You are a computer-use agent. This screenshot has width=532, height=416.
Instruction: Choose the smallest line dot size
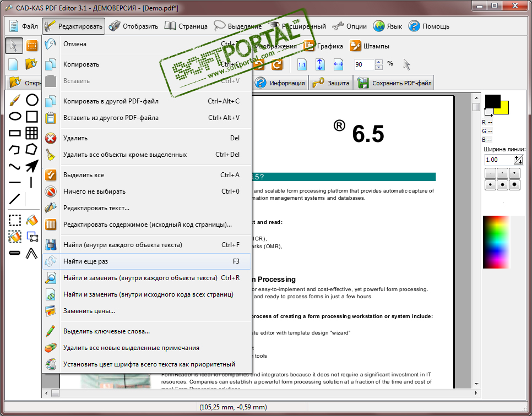(490, 173)
